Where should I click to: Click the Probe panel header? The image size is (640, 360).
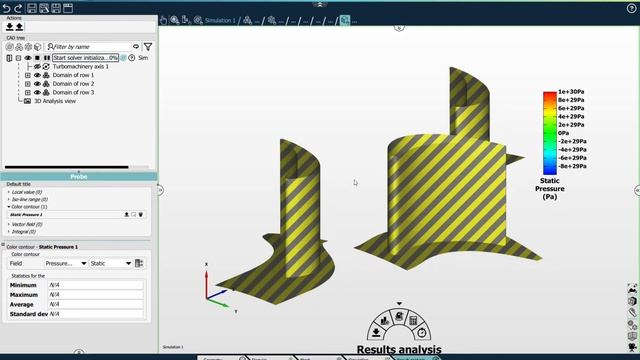tap(79, 177)
